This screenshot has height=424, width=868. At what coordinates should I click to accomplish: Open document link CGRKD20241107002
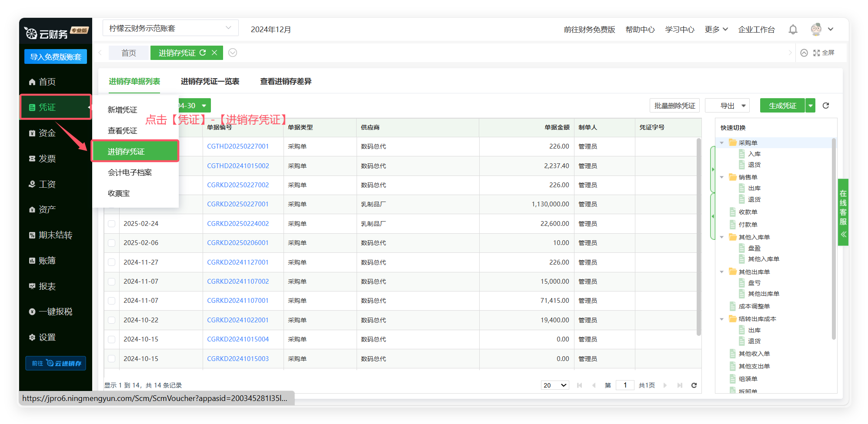pos(238,282)
